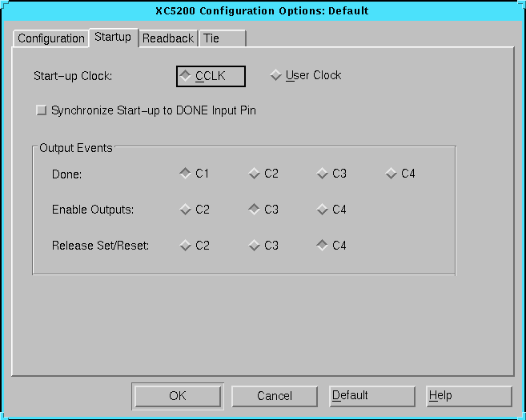Click the Enable Outputs: row label
Viewport: 526px width, 420px height.
tap(93, 210)
